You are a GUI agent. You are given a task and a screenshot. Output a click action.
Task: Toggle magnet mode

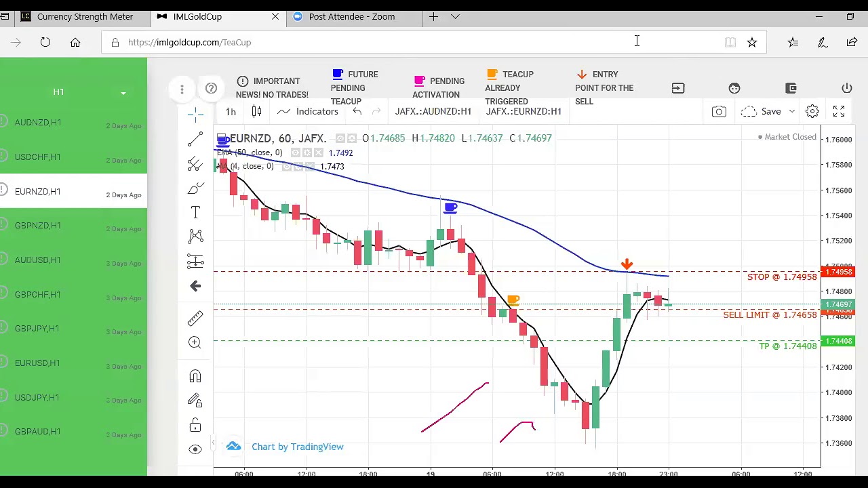click(195, 376)
